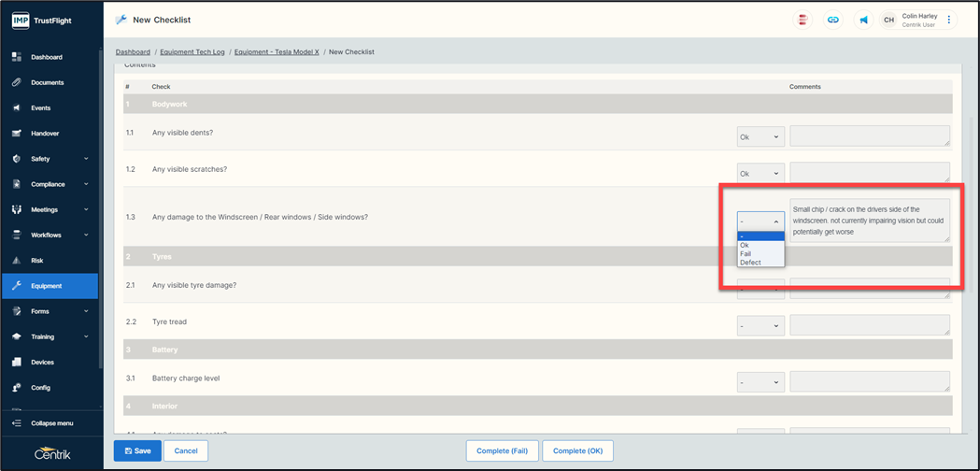The image size is (980, 471).
Task: Click the Forms folder icon
Action: click(x=17, y=311)
